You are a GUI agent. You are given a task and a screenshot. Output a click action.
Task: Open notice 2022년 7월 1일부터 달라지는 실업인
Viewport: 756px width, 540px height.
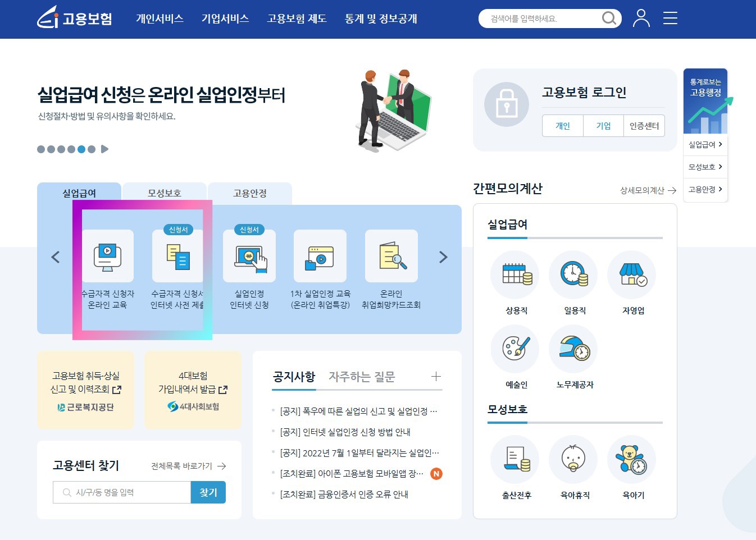tap(359, 453)
